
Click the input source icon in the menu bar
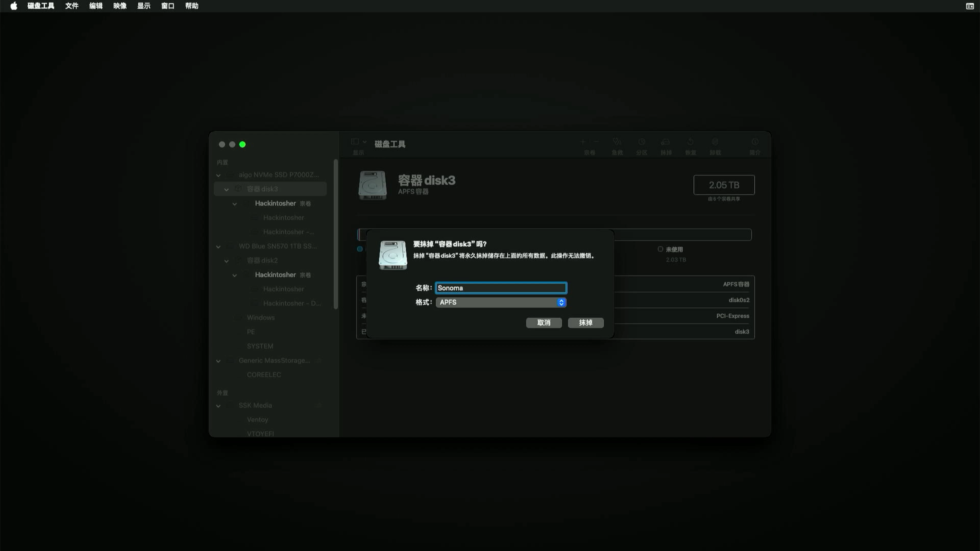point(970,6)
